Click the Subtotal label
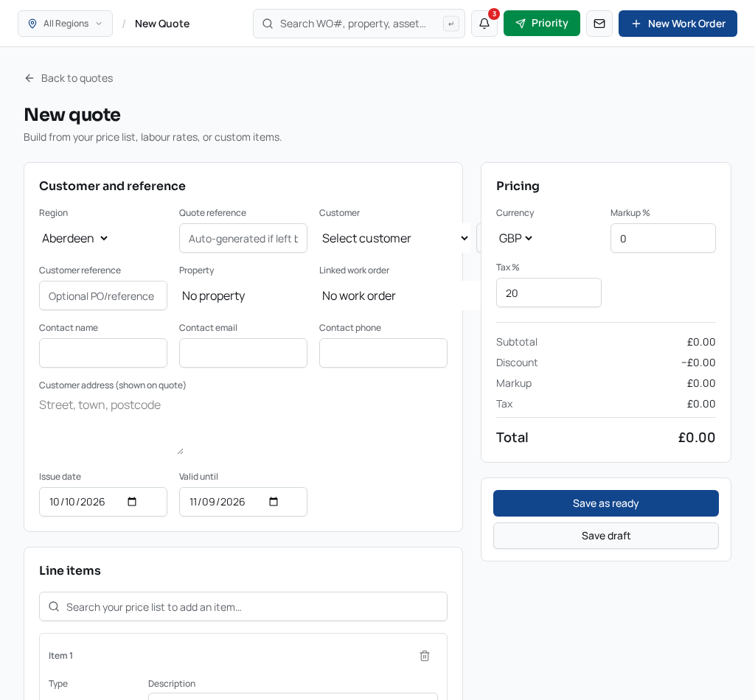The image size is (755, 700). [517, 342]
